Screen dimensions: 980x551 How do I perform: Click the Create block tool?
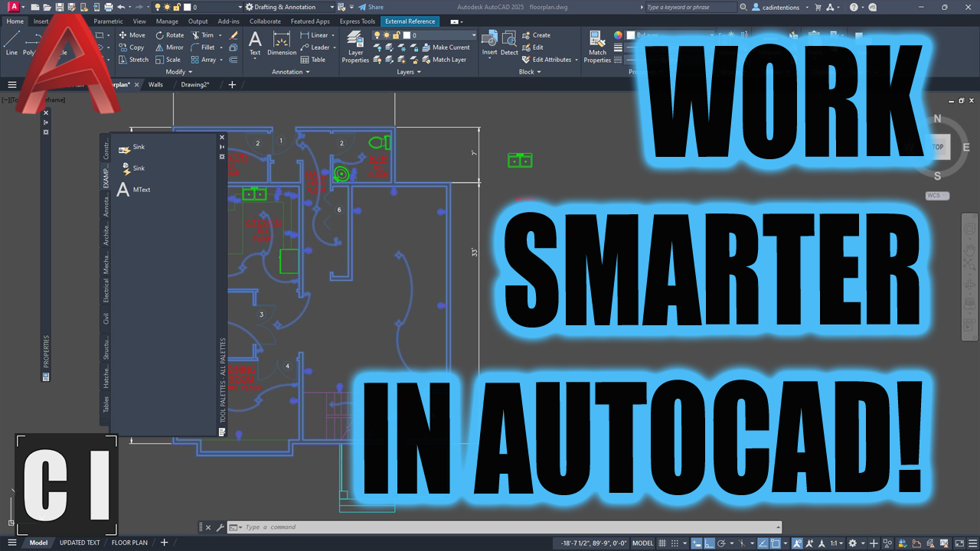click(536, 35)
